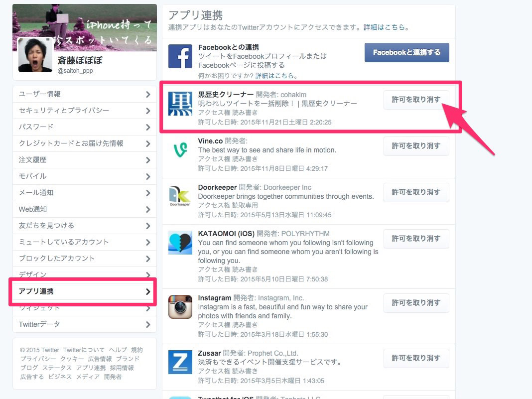
Task: Revoke access for KATAOMOI (iOS)
Action: (x=416, y=239)
